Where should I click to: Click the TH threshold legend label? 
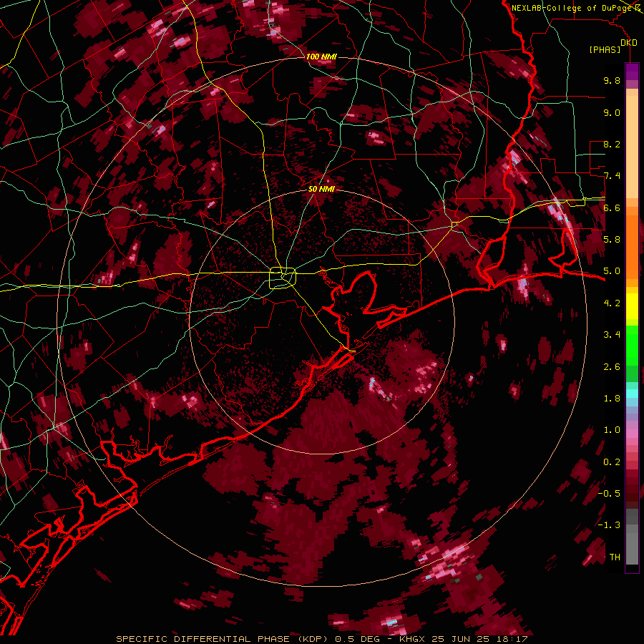click(615, 557)
